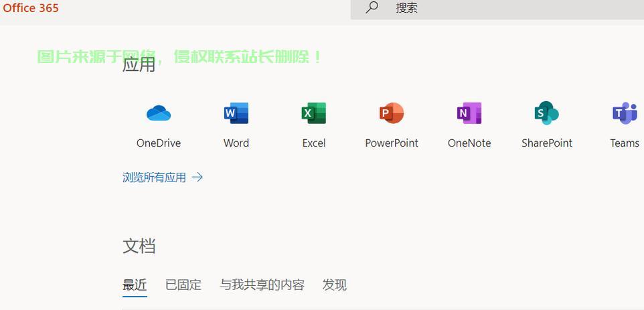Open the Excel app icon

(x=314, y=113)
